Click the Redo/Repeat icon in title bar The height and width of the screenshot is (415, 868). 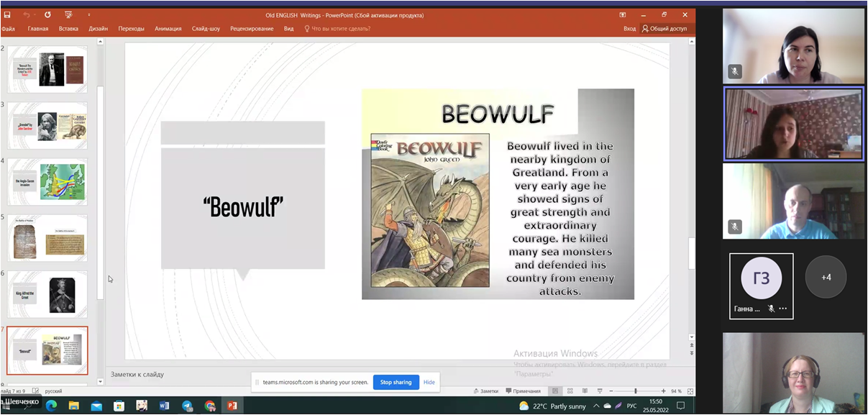47,14
